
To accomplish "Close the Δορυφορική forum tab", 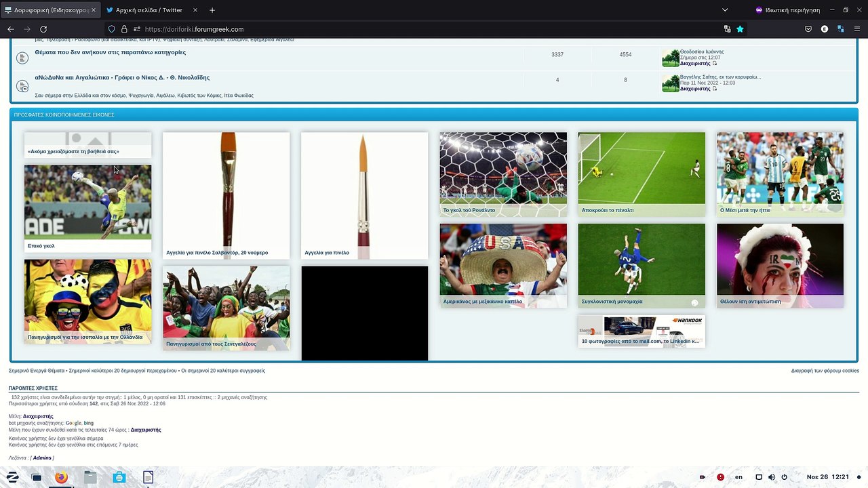I will (94, 10).
